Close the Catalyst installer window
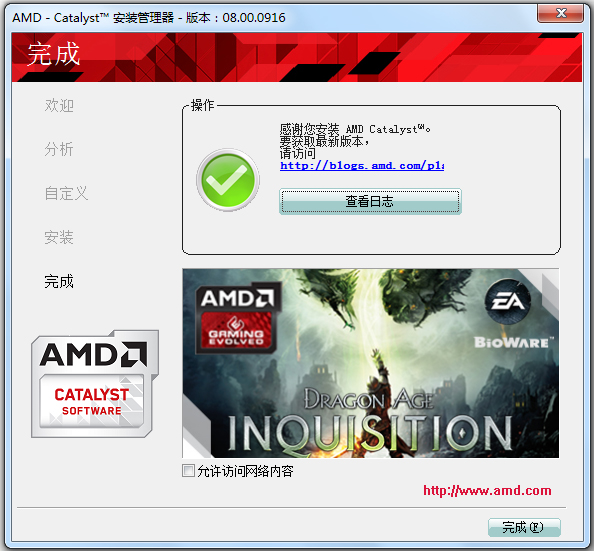 [x=560, y=13]
